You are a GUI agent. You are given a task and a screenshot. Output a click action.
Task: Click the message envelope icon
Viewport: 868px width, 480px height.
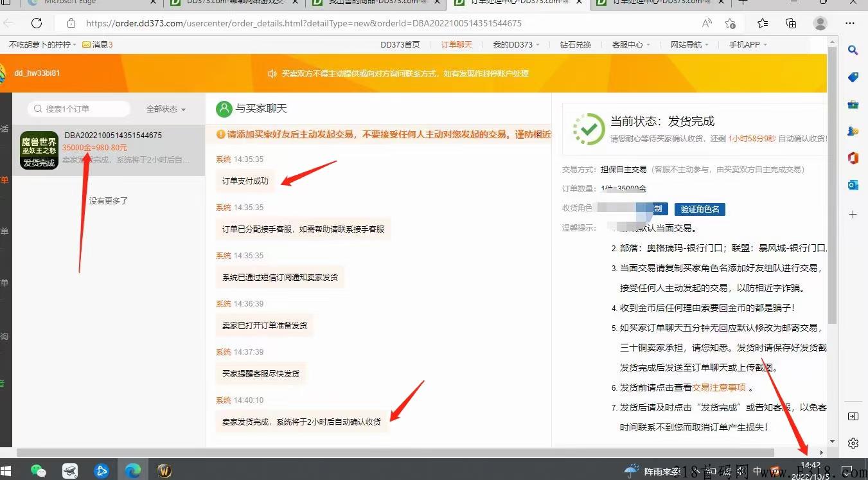coord(86,45)
